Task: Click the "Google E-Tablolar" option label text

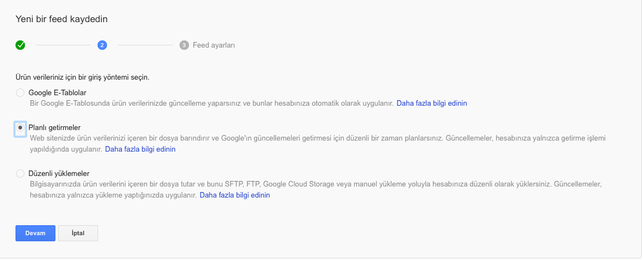Action: 57,92
